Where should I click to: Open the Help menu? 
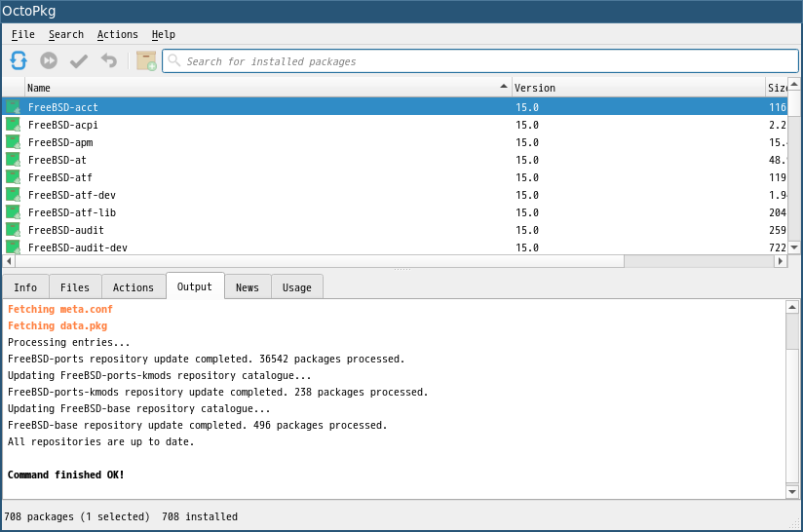point(164,34)
